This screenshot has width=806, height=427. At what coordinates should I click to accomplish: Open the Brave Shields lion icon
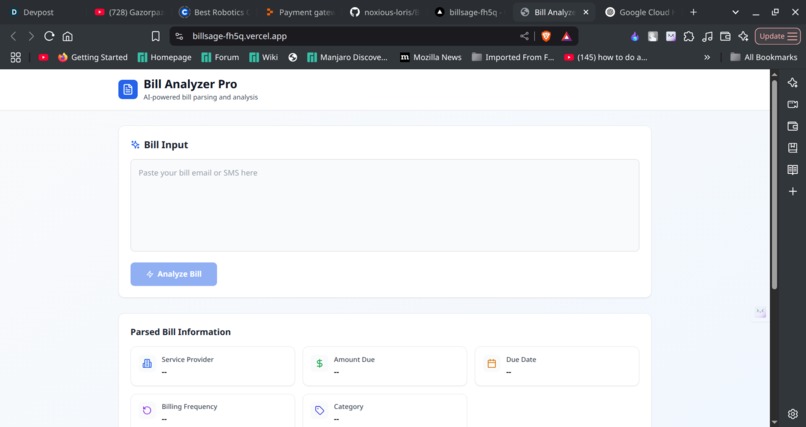pos(546,36)
